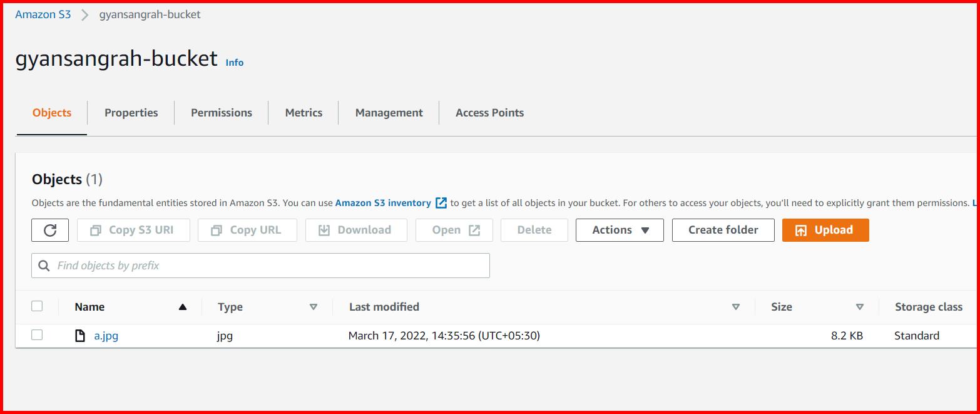Check the checkbox for a.jpg

pos(37,334)
